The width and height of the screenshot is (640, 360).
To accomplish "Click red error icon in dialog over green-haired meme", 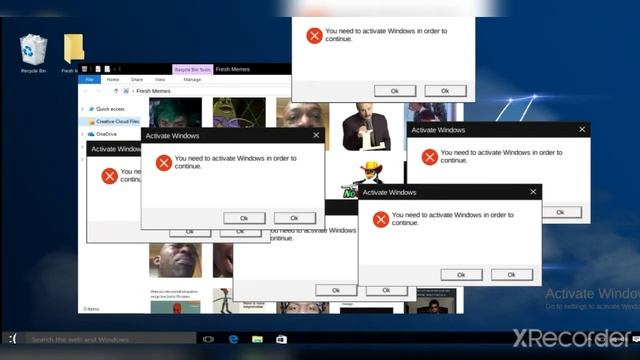I will click(x=164, y=163).
